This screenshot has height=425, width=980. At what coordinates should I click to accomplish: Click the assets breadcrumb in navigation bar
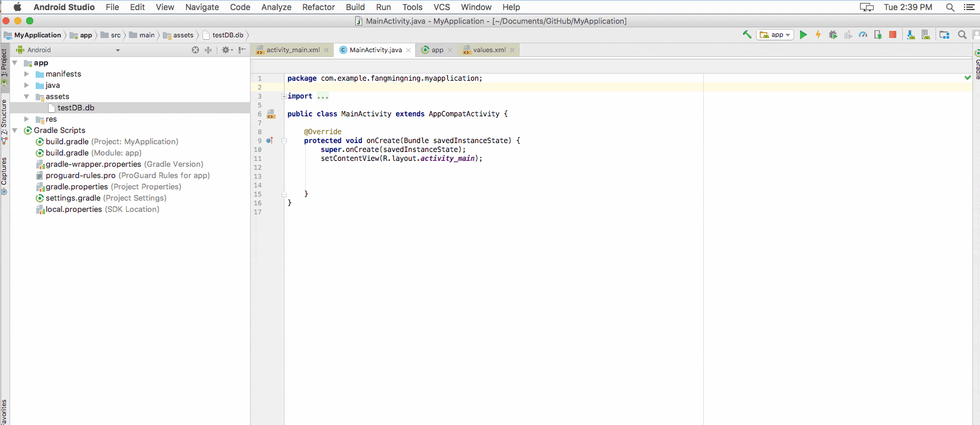pos(178,35)
